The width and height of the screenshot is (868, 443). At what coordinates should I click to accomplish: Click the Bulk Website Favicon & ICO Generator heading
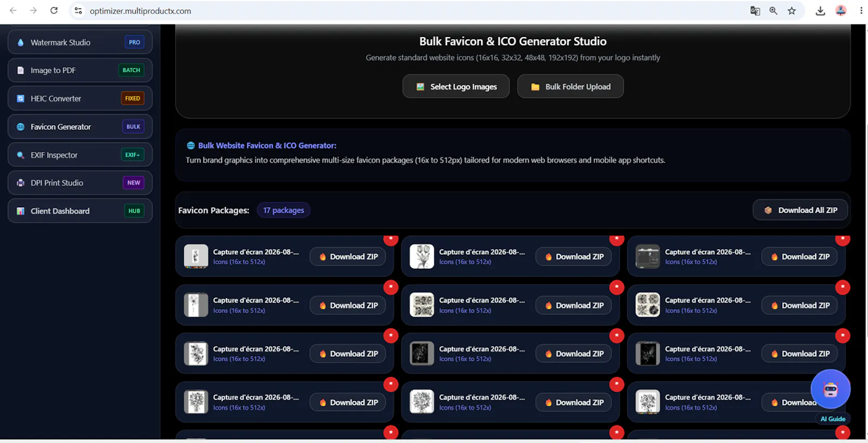(x=267, y=145)
